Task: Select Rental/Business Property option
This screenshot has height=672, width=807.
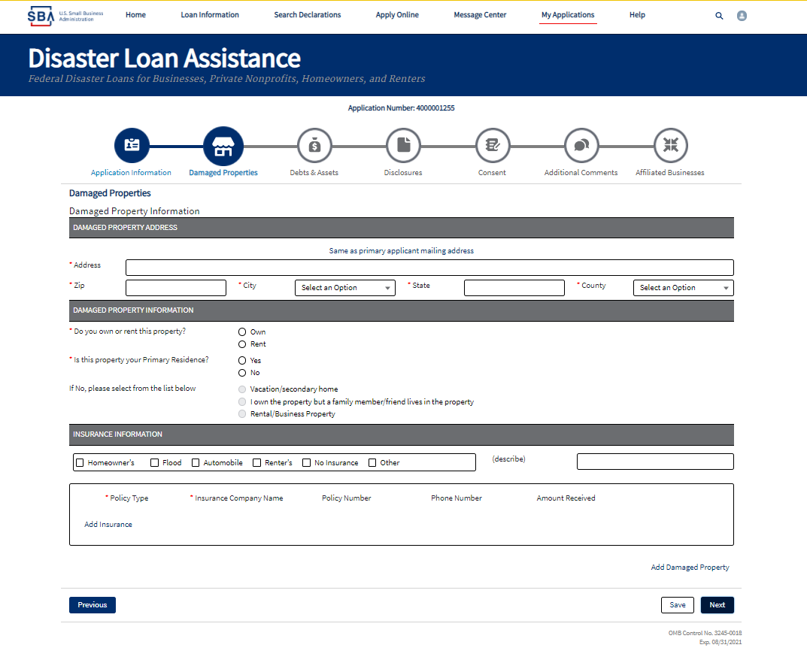Action: [x=242, y=414]
